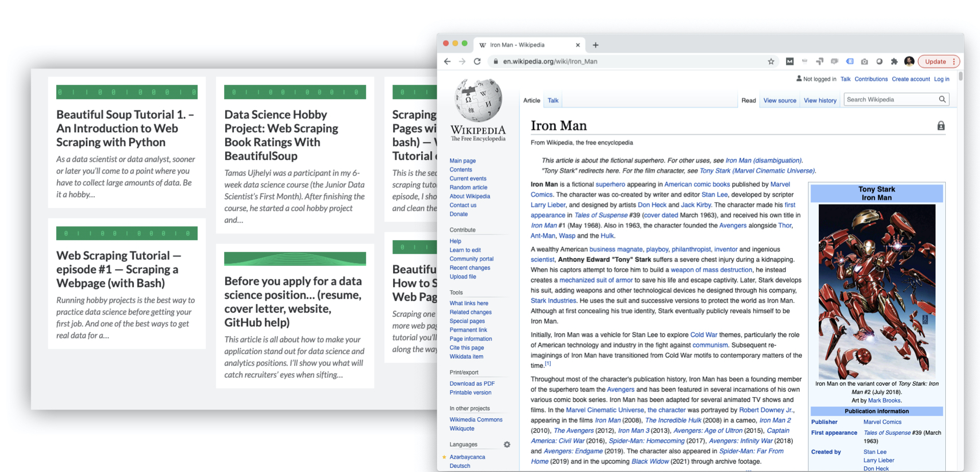
Task: Click the browser forward arrow
Action: click(462, 61)
